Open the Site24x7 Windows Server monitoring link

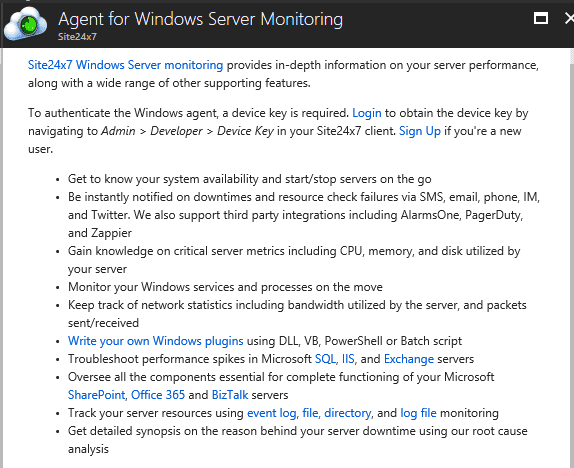pyautogui.click(x=126, y=65)
